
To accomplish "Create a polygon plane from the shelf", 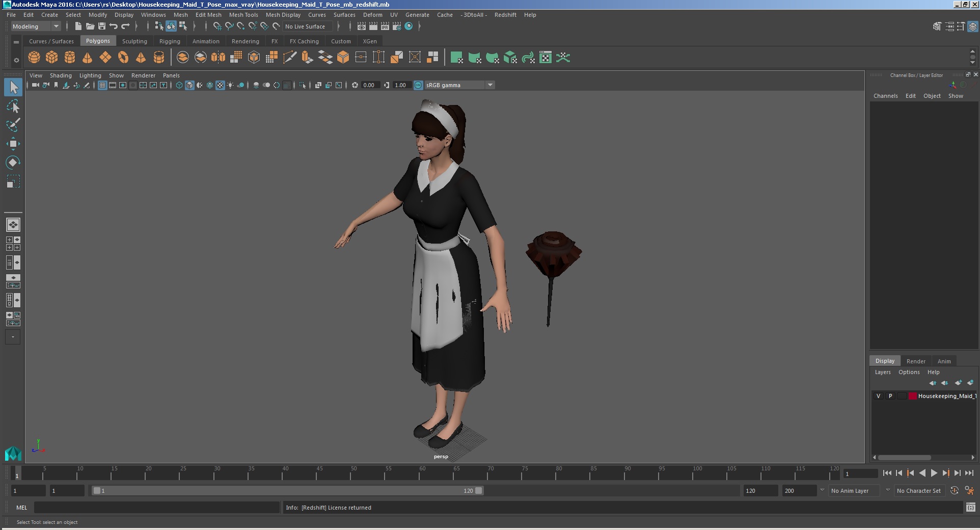I will tap(105, 58).
